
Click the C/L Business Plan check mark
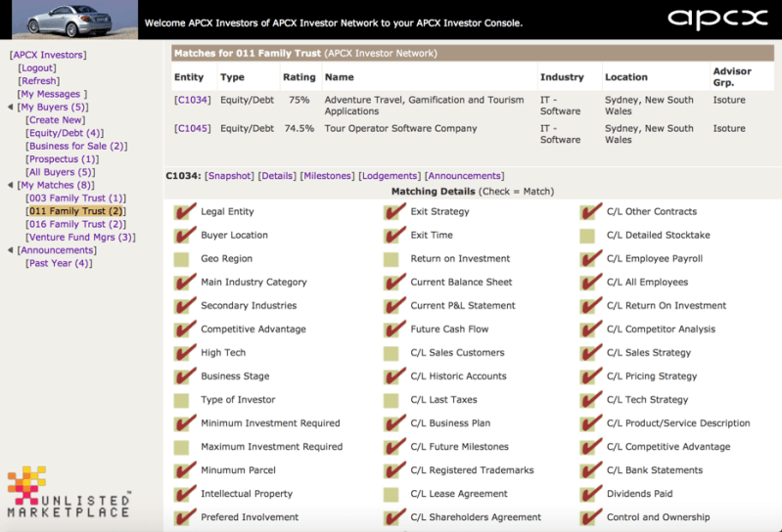click(x=394, y=422)
